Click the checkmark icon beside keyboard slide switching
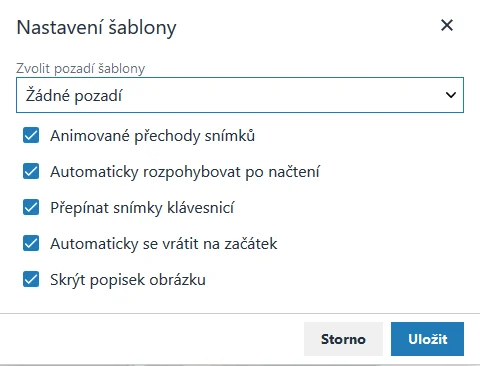The width and height of the screenshot is (480, 366). click(31, 207)
